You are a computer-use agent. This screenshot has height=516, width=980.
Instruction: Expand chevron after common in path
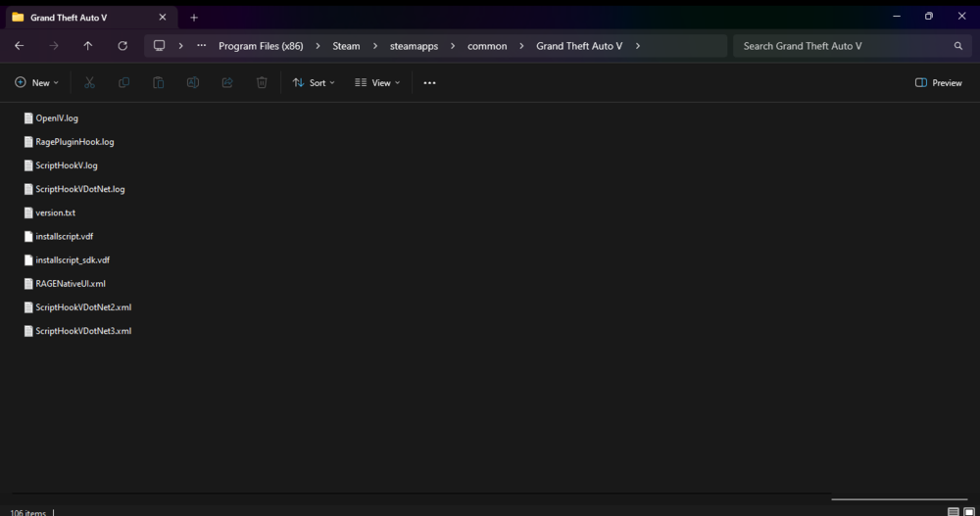pyautogui.click(x=521, y=46)
